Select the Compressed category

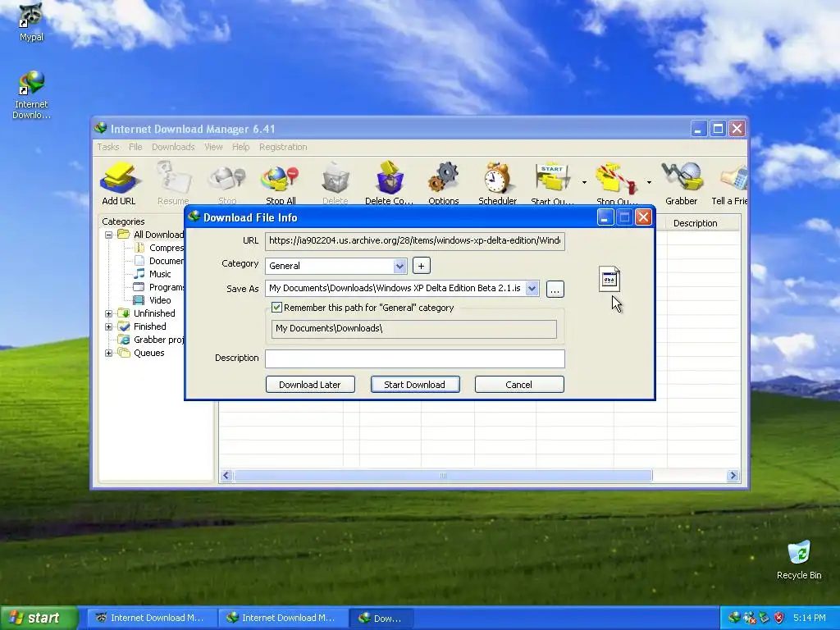pos(158,248)
